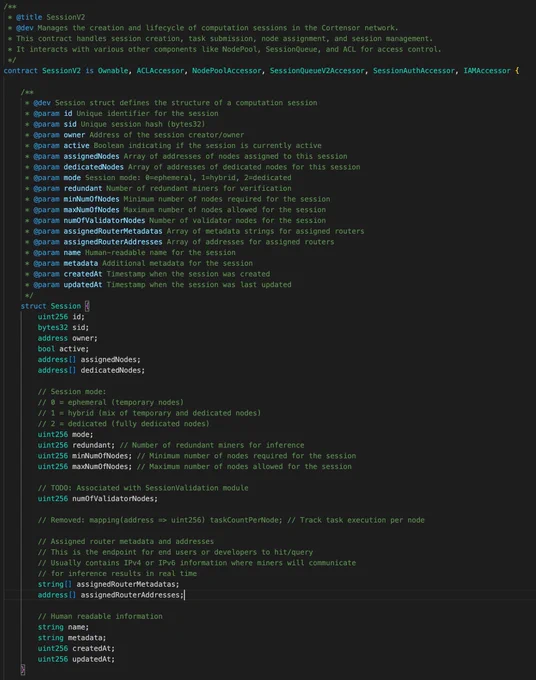The image size is (536, 680).
Task: Click the 'address owner;' field line
Action: [68, 338]
